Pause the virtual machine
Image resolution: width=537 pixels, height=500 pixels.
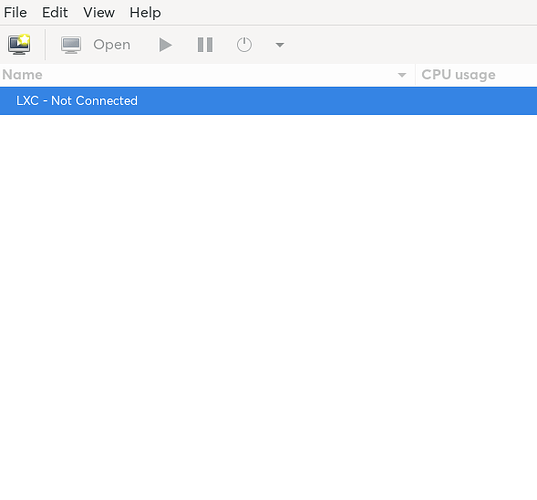pyautogui.click(x=205, y=45)
